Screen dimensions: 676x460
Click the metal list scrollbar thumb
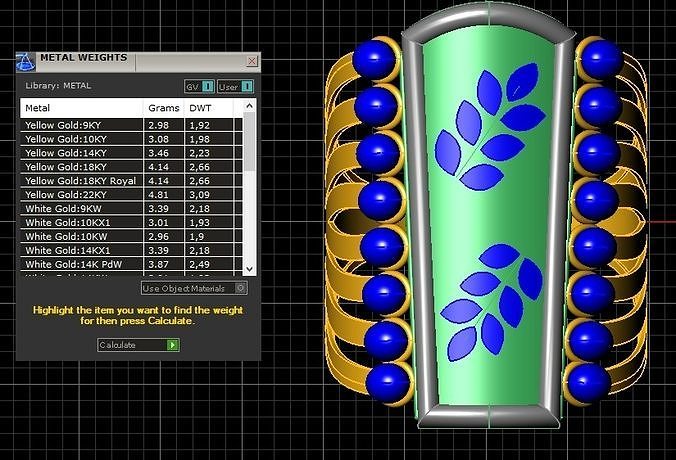tap(250, 141)
